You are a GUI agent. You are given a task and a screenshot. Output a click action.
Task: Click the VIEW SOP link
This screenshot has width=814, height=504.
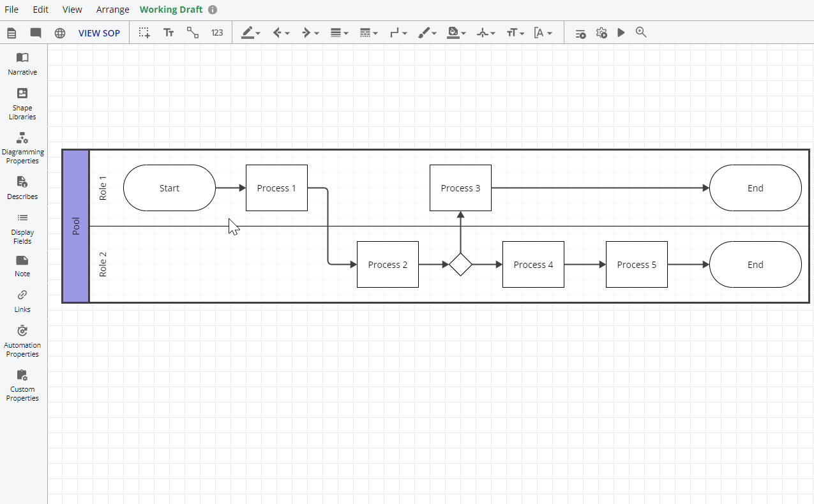coord(99,33)
